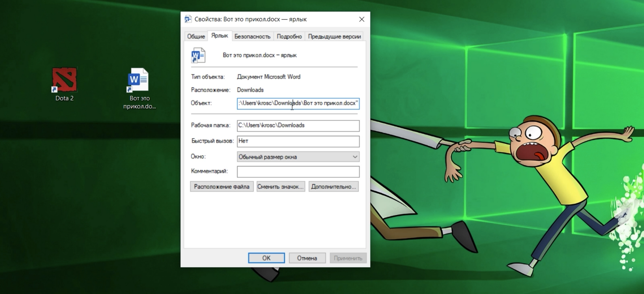The height and width of the screenshot is (294, 644).
Task: Click the Рабочая папка: label
Action: coord(210,125)
